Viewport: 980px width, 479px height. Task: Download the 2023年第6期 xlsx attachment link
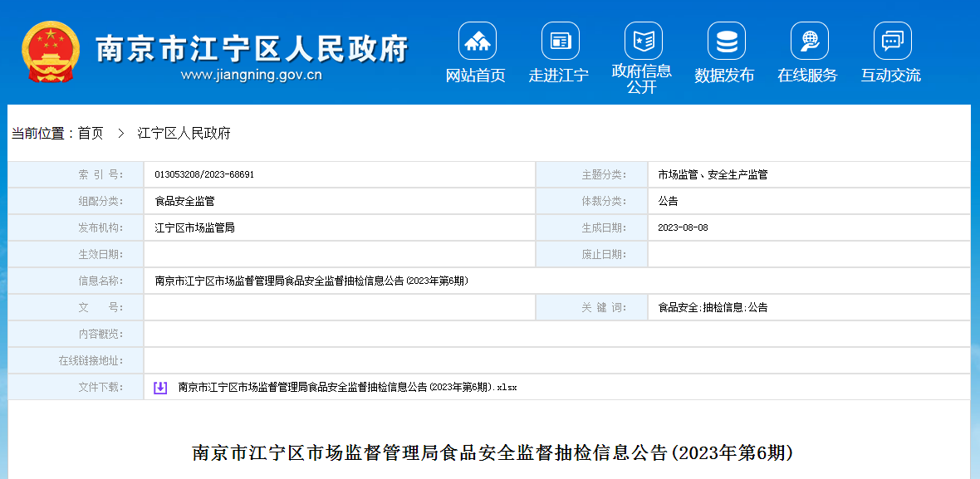point(347,388)
